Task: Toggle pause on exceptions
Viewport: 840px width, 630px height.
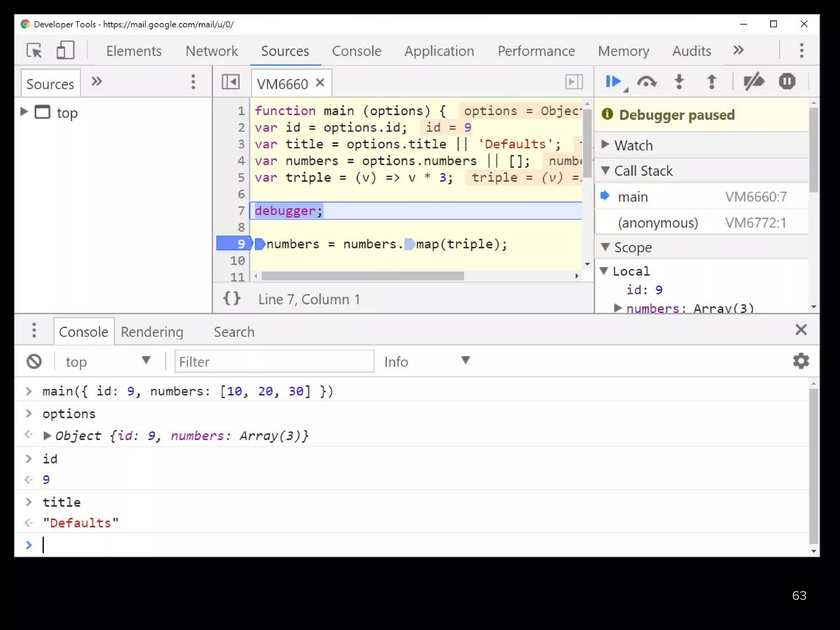Action: point(787,82)
